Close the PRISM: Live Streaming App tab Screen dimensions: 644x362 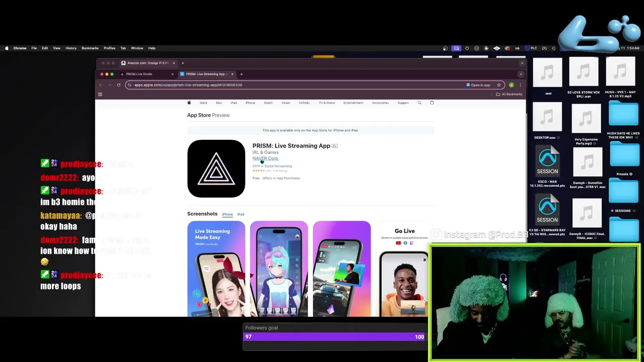[232, 74]
